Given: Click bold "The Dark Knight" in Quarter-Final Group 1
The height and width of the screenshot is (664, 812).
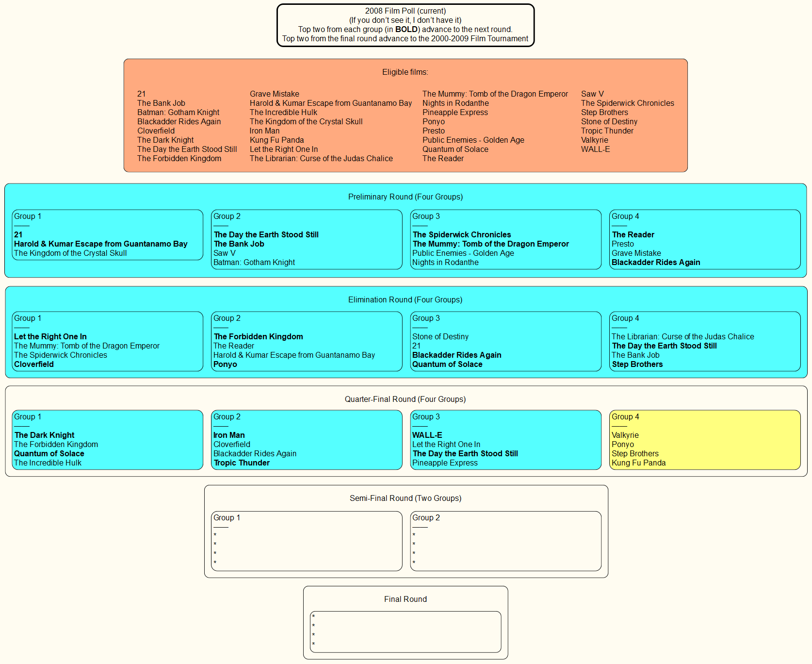Looking at the screenshot, I should [44, 435].
